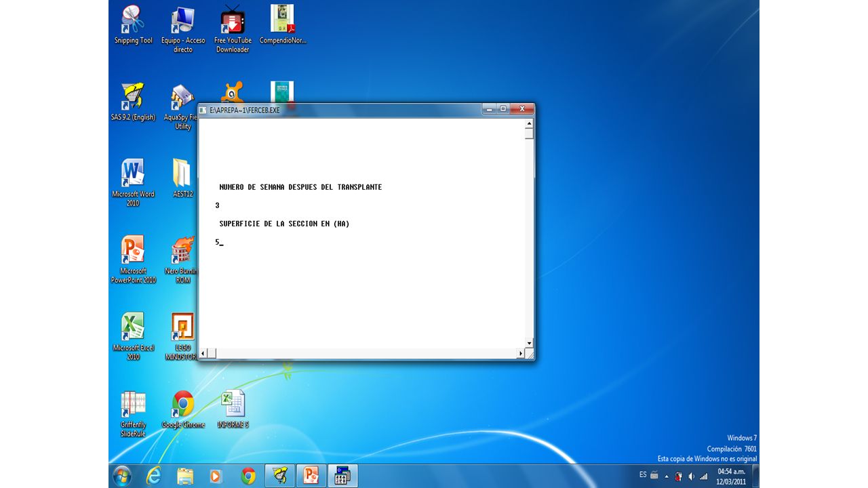Close the FERCEB.EXE console window
The image size is (868, 488).
click(521, 108)
